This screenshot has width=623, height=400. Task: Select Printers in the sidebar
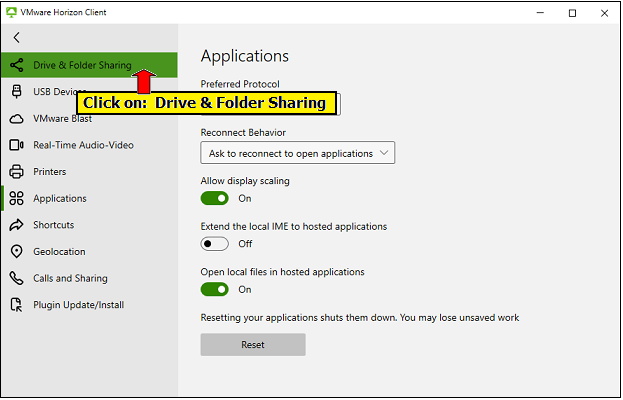89,172
